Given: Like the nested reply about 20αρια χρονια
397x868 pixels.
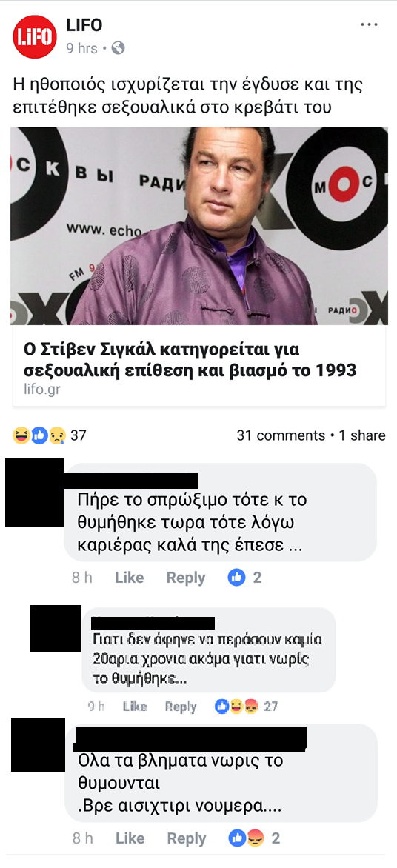Looking at the screenshot, I should [x=135, y=707].
